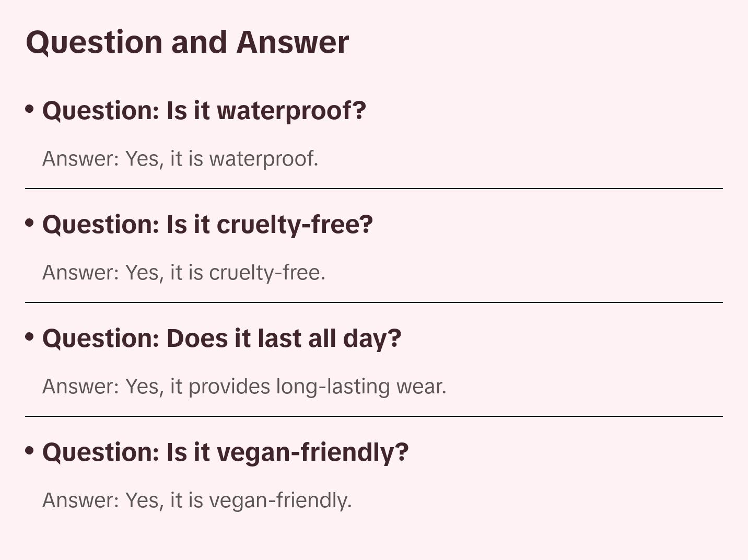
Task: Select the "Is it vegan-friendly?" question
Action: coord(225,452)
